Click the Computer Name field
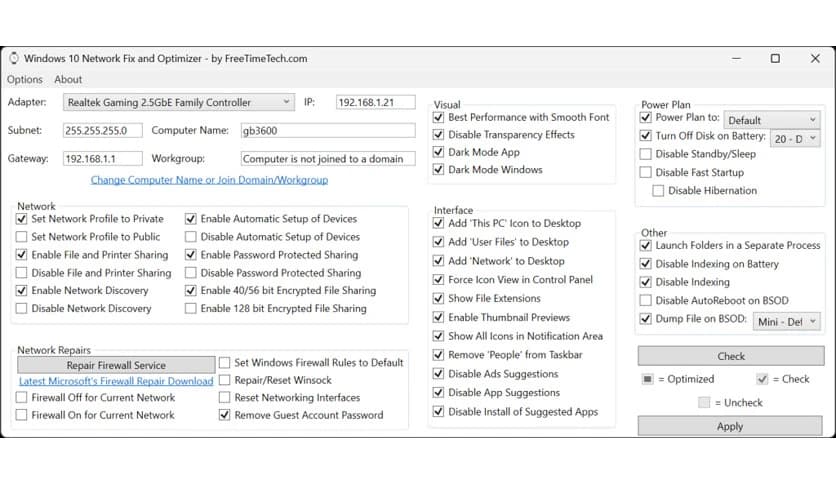This screenshot has width=836, height=484. tap(328, 130)
